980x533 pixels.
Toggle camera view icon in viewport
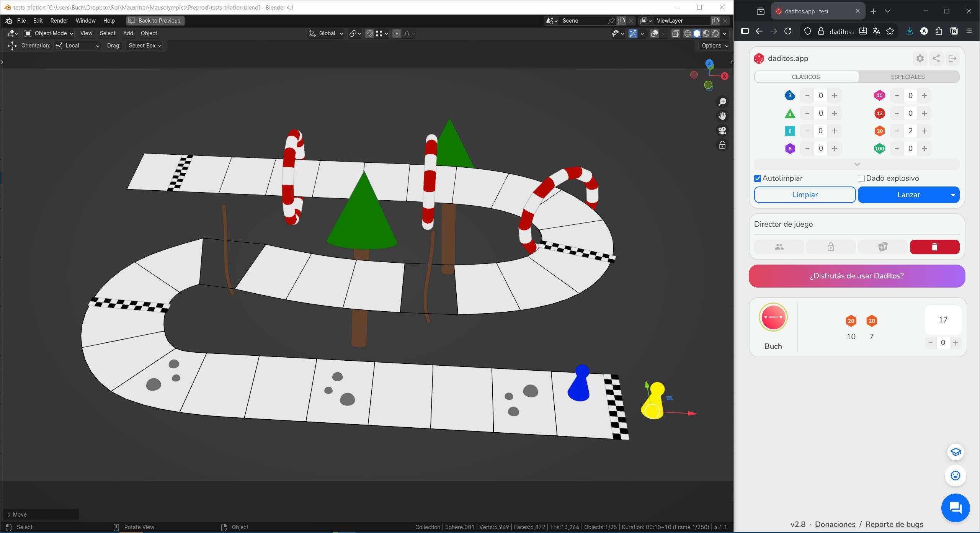click(722, 131)
